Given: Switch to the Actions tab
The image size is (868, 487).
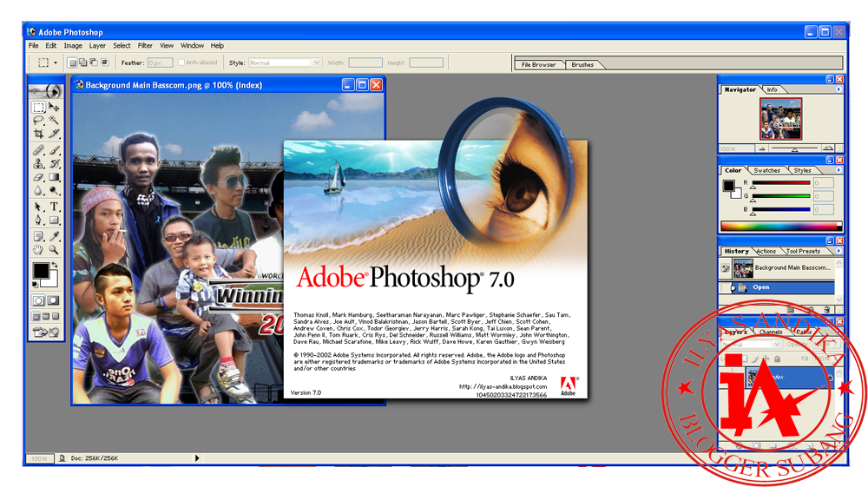Looking at the screenshot, I should point(766,251).
